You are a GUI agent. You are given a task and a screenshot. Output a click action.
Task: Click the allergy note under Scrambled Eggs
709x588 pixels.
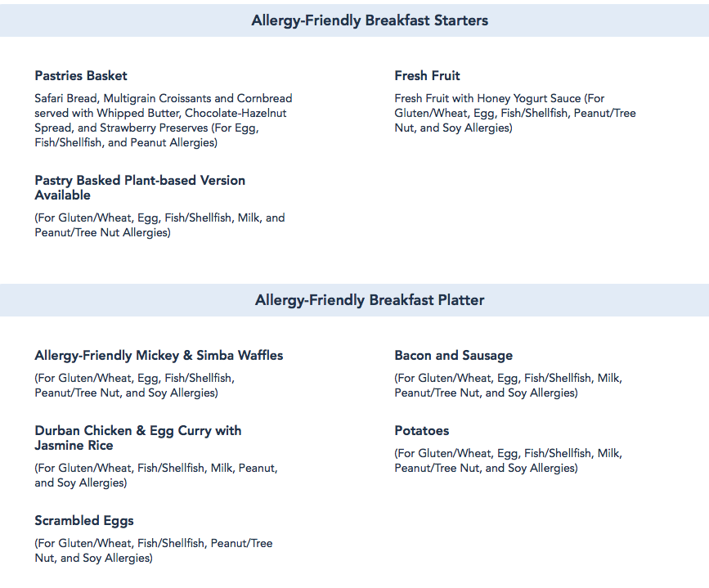pos(153,550)
